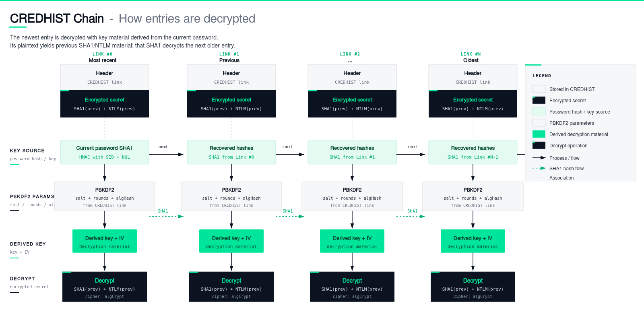644x314 pixels.
Task: Pick the Password hash / key source swatch
Action: pos(539,112)
